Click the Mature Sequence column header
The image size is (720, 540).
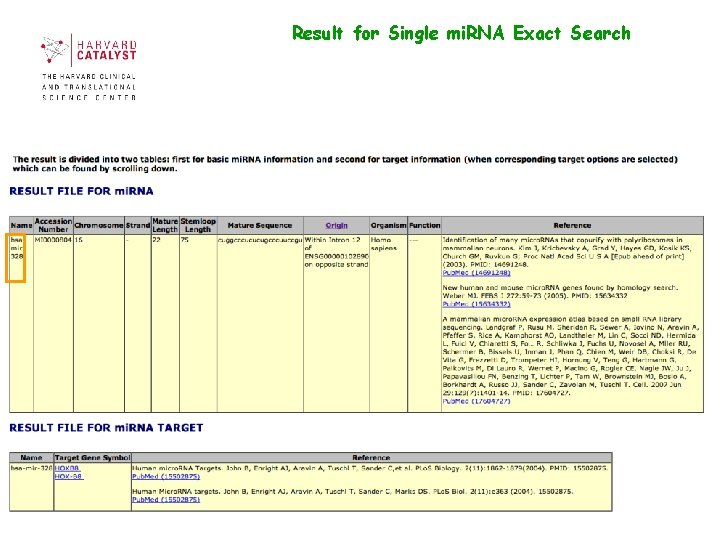click(x=260, y=225)
